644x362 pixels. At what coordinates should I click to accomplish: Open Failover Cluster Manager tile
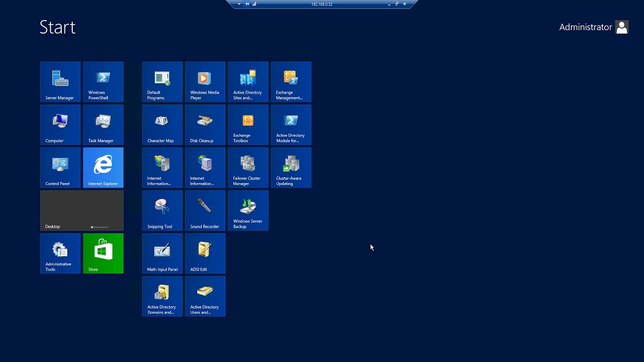click(x=248, y=167)
